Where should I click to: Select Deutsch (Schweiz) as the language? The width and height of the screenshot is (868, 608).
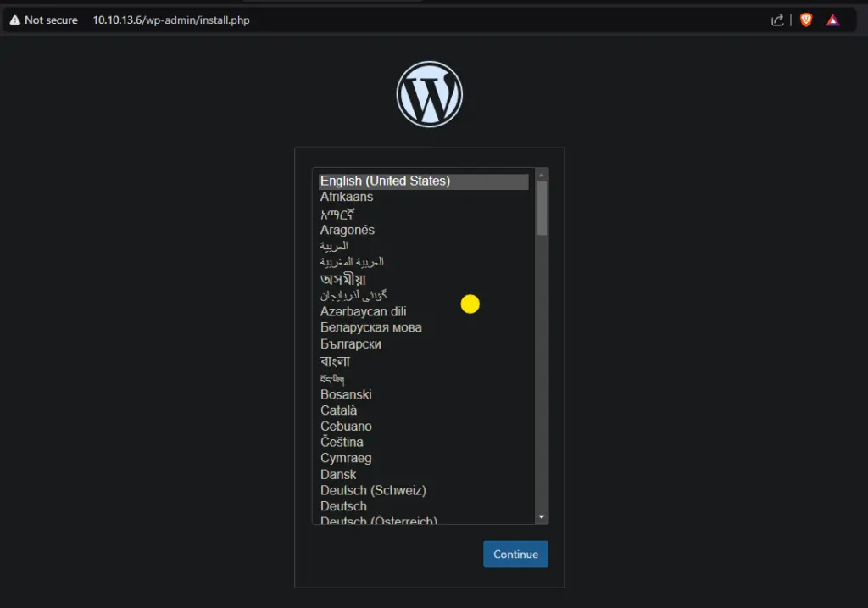coord(373,490)
